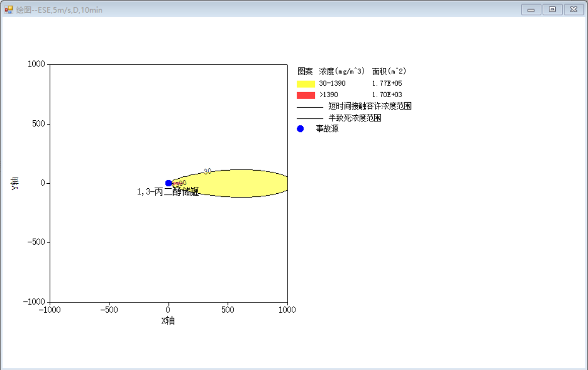Click the area value '1.77E+05'

tap(387, 83)
